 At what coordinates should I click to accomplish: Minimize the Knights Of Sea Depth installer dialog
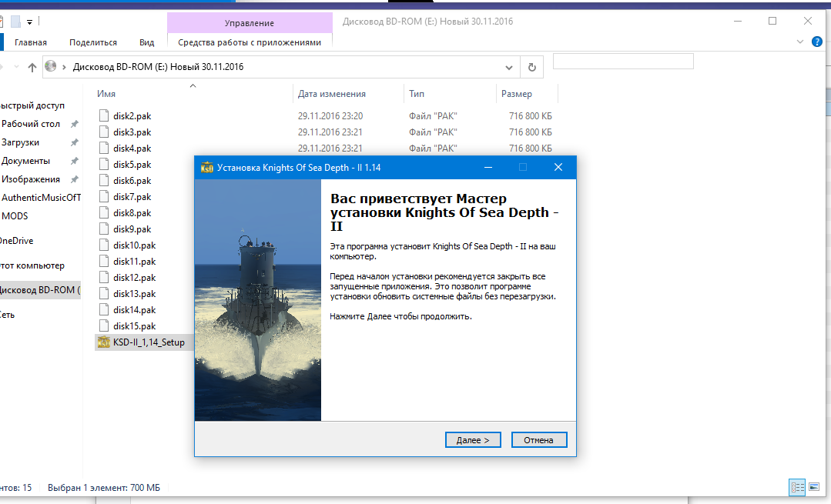(x=488, y=167)
